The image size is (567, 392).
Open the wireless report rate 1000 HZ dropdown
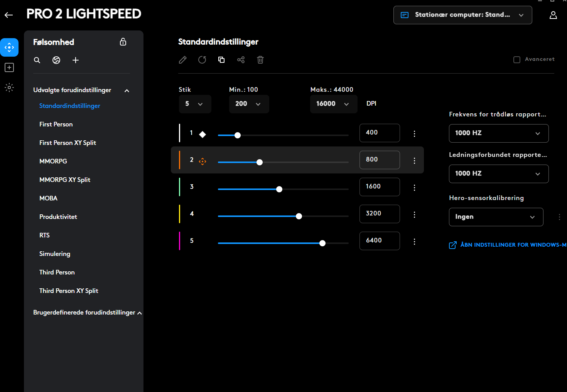[499, 133]
